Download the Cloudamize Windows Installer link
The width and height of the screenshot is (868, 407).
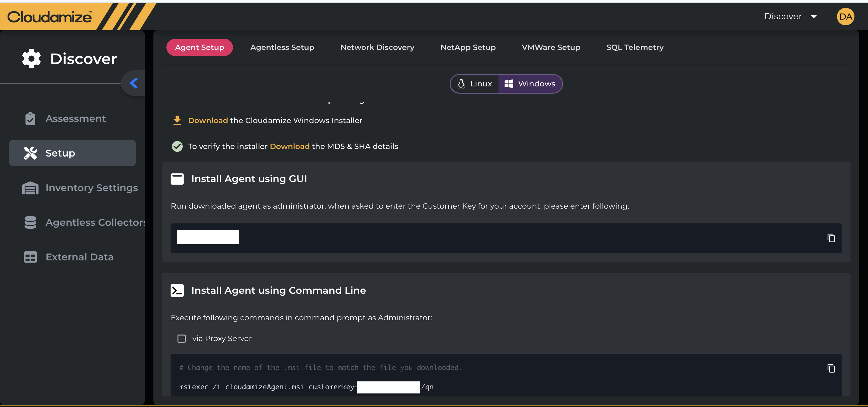coord(208,120)
